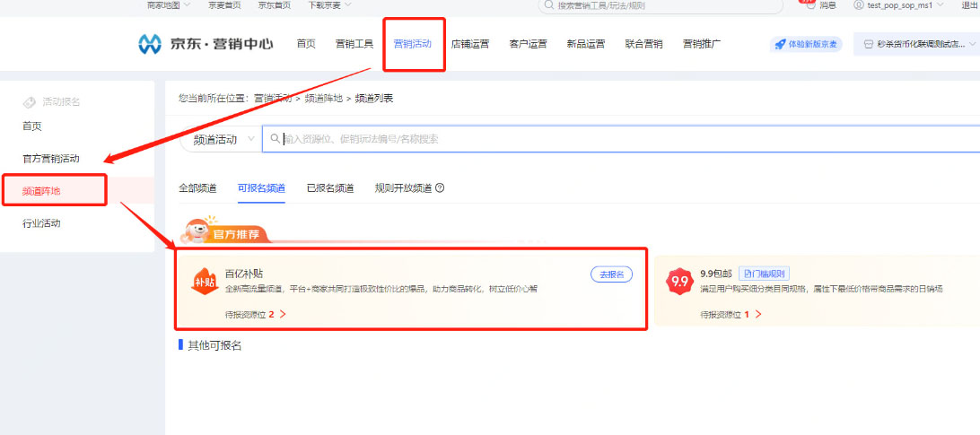Open the 频道活动 search type dropdown
Image resolution: width=980 pixels, height=435 pixels.
click(x=220, y=139)
